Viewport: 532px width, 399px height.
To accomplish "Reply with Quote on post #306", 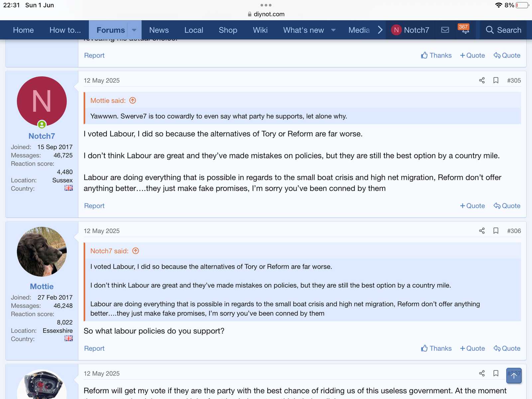I will point(507,348).
